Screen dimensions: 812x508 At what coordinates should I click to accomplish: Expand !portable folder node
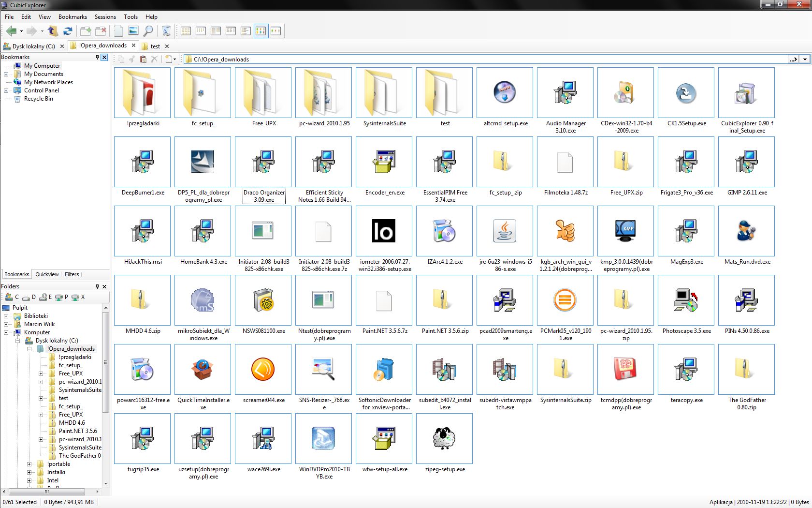click(x=29, y=464)
